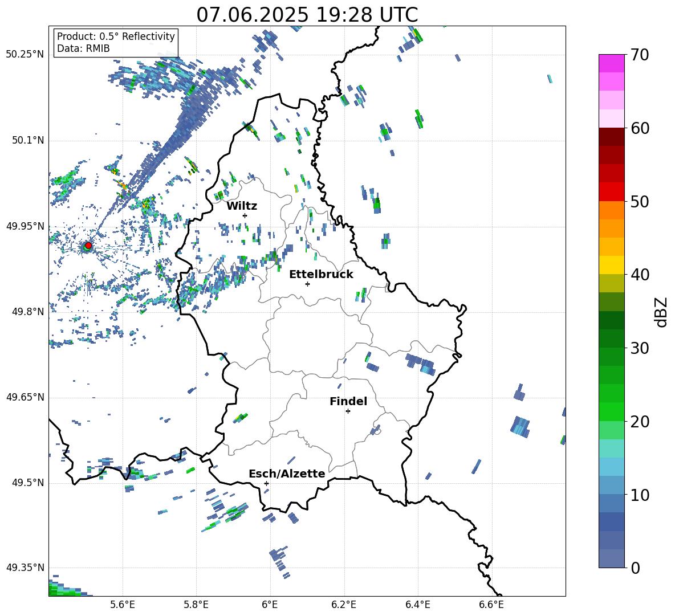Click the Findel station cross marker
The height and width of the screenshot is (616, 675).
348,411
